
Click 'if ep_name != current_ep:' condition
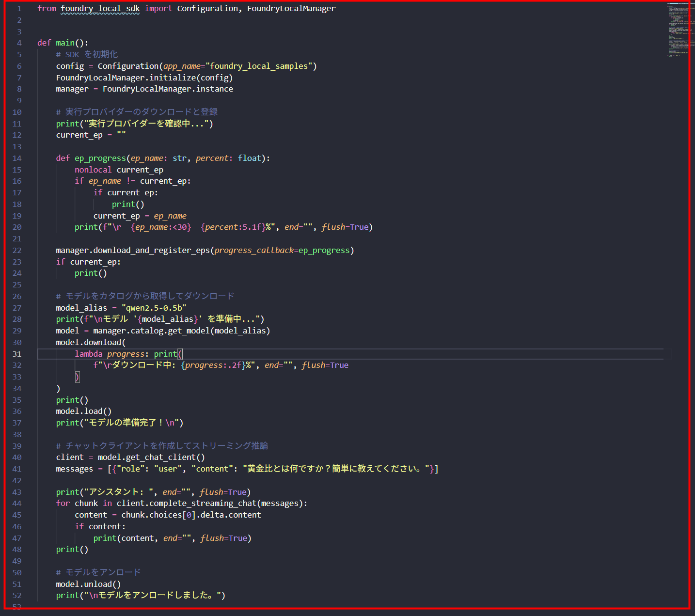[133, 181]
